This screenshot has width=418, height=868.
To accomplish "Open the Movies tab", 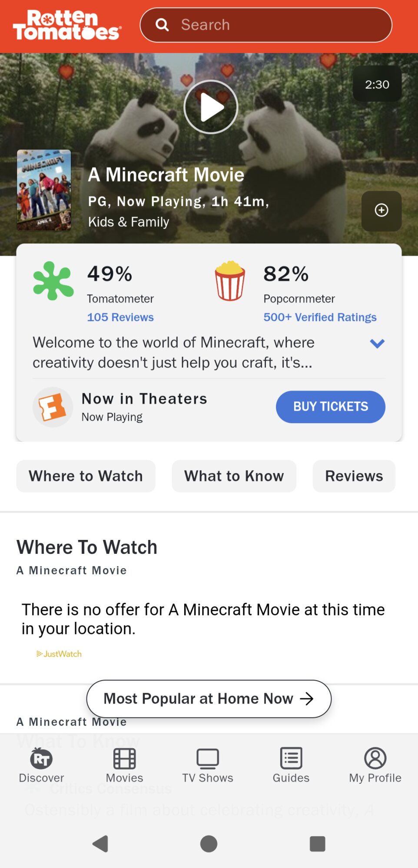I will click(124, 766).
